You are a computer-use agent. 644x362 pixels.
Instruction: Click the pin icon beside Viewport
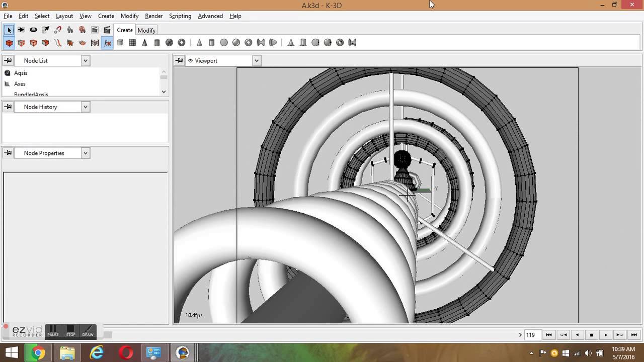click(x=179, y=61)
